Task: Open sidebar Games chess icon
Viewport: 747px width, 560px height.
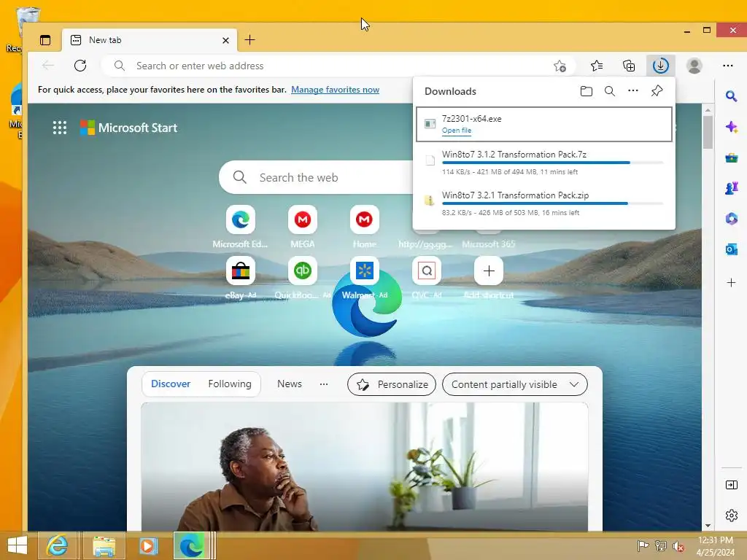Action: 731,188
